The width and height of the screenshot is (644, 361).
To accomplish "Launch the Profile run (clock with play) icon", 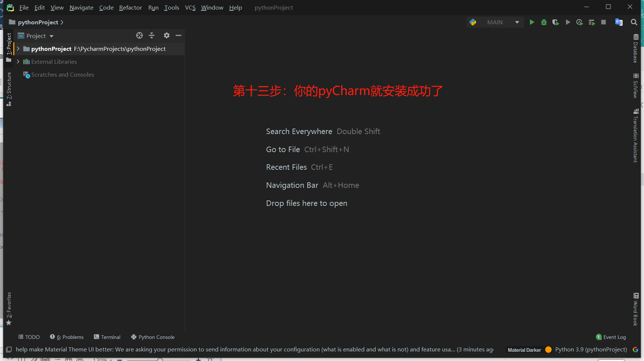I will click(x=580, y=22).
